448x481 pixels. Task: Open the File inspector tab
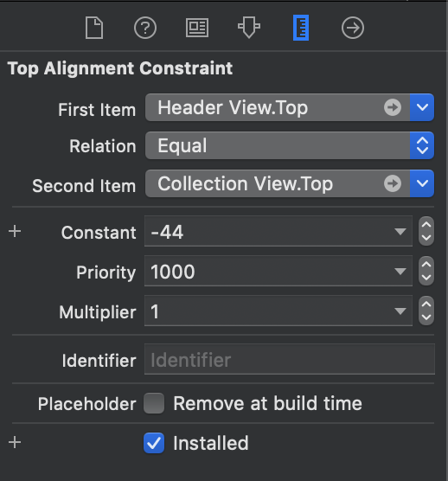[x=94, y=28]
